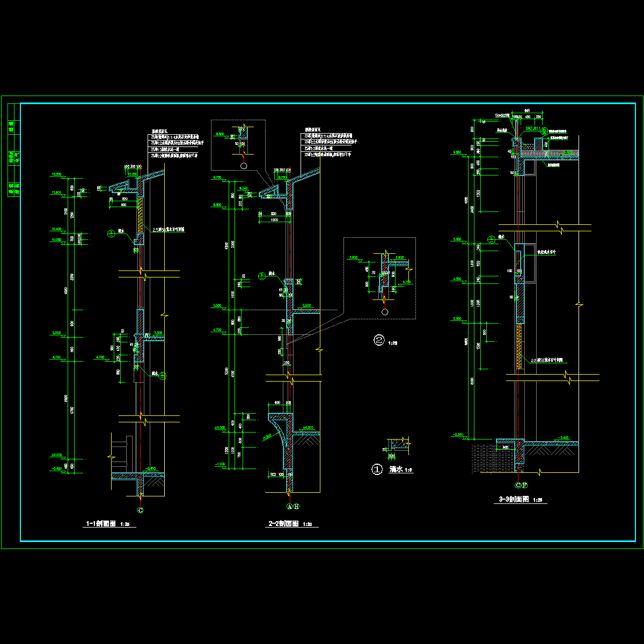This screenshot has height=644, width=644.
Task: Click the dashed detail ② enlargement box
Action: click(x=379, y=278)
